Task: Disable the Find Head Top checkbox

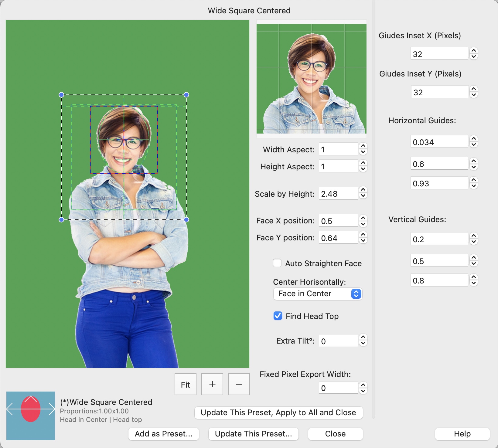Action: pos(277,316)
